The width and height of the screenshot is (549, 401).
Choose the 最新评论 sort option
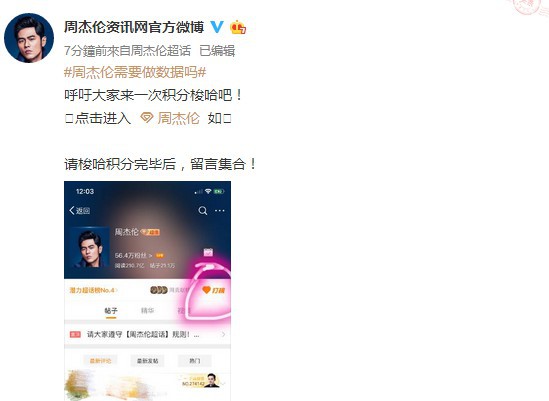(100, 361)
